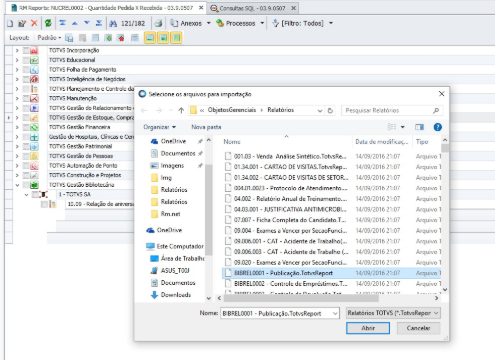Check the TOTVS Automação de Ponto checkbox
495x360 pixels.
[26, 166]
